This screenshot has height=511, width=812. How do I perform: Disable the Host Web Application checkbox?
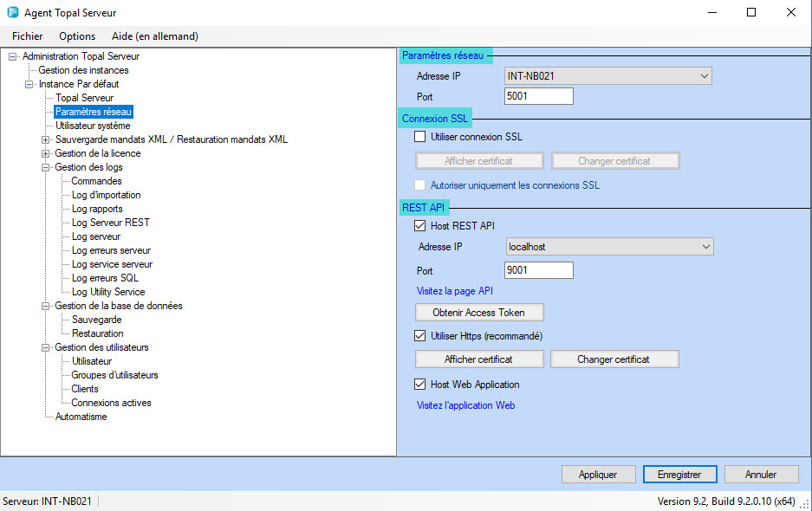pos(420,385)
